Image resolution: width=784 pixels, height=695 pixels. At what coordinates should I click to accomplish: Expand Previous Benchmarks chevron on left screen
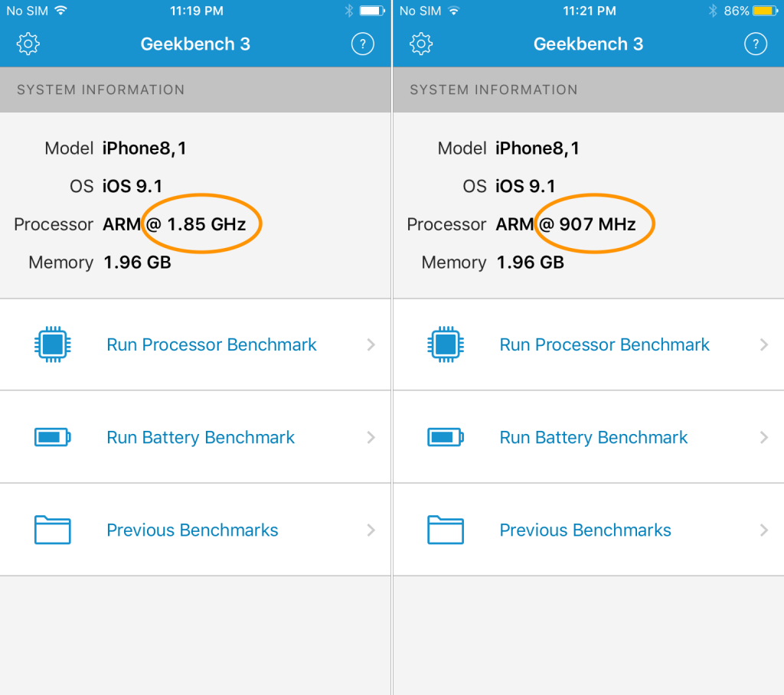[x=371, y=530]
